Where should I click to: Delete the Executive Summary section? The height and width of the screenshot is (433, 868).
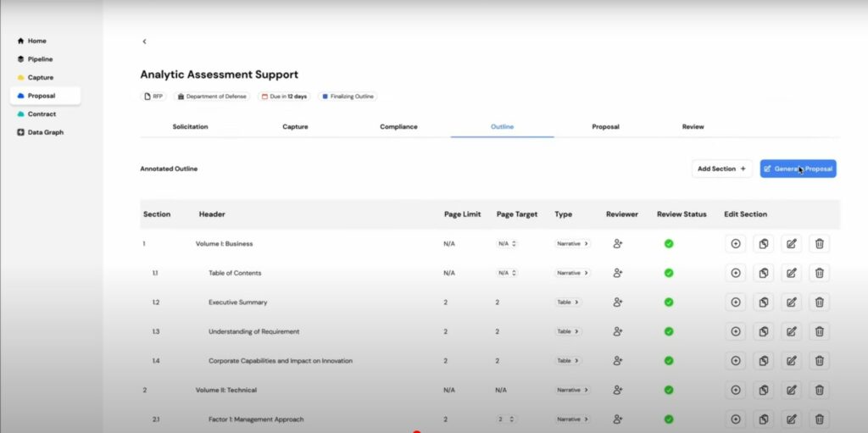click(x=820, y=303)
